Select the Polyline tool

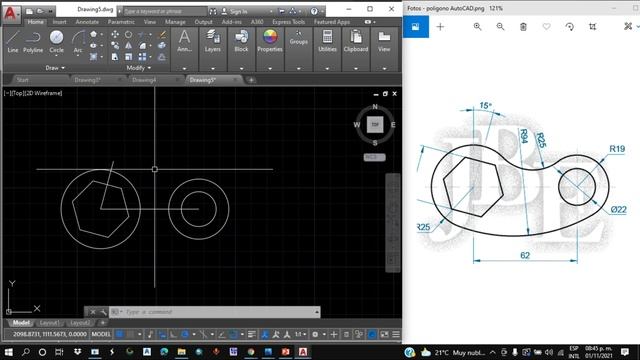point(33,42)
